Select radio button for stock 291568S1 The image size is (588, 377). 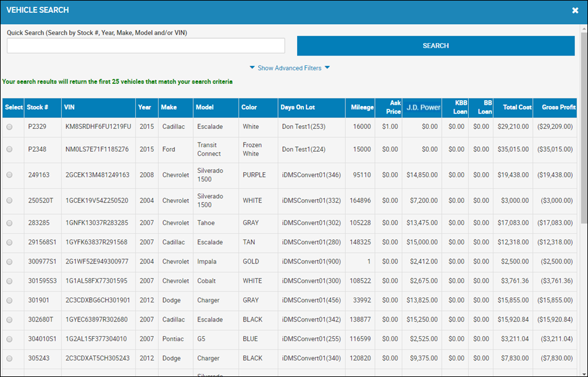coord(9,242)
